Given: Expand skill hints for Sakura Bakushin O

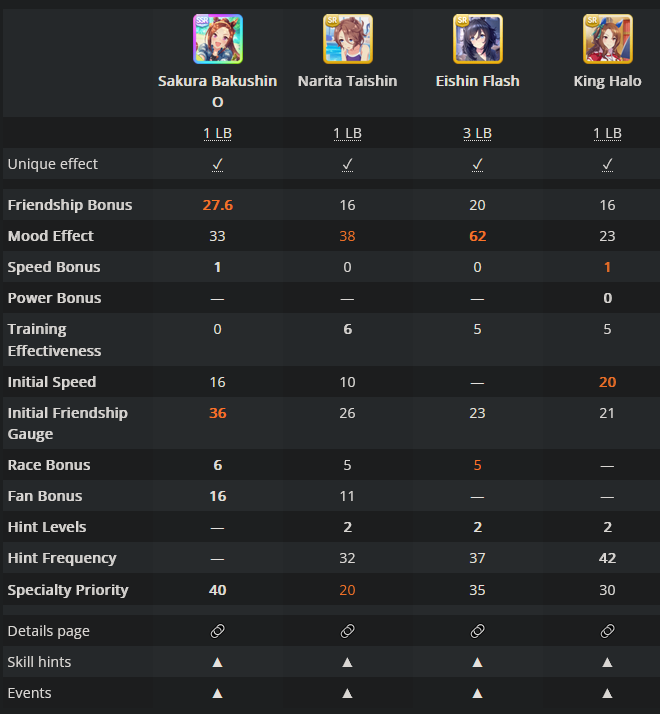Looking at the screenshot, I should coord(218,662).
